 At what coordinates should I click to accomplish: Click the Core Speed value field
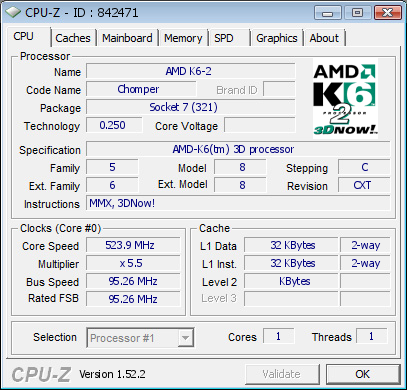[x=133, y=246]
